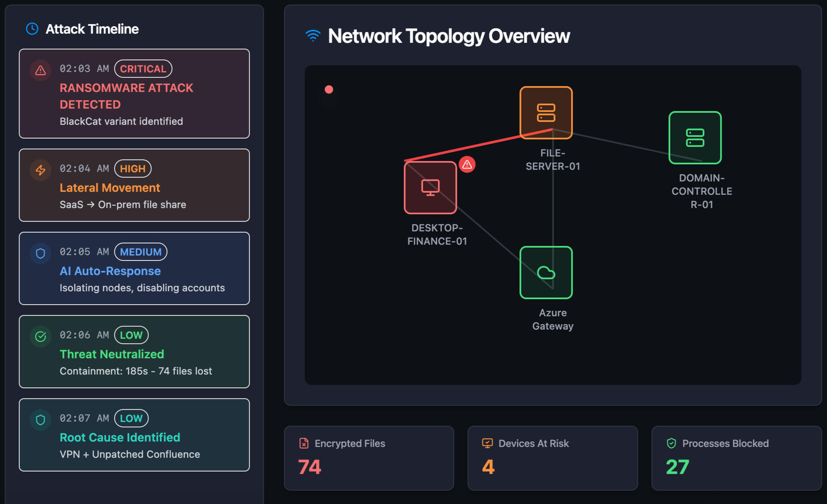Click the red alert badge on DESKTOP-FINANCE-01
Screen dimensions: 827x504
(x=467, y=164)
